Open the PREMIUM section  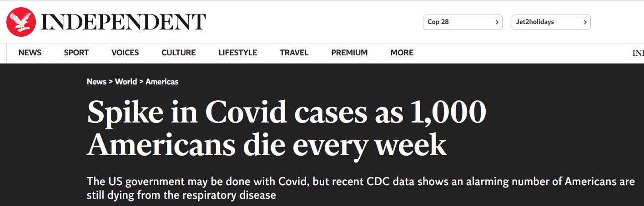click(x=349, y=53)
